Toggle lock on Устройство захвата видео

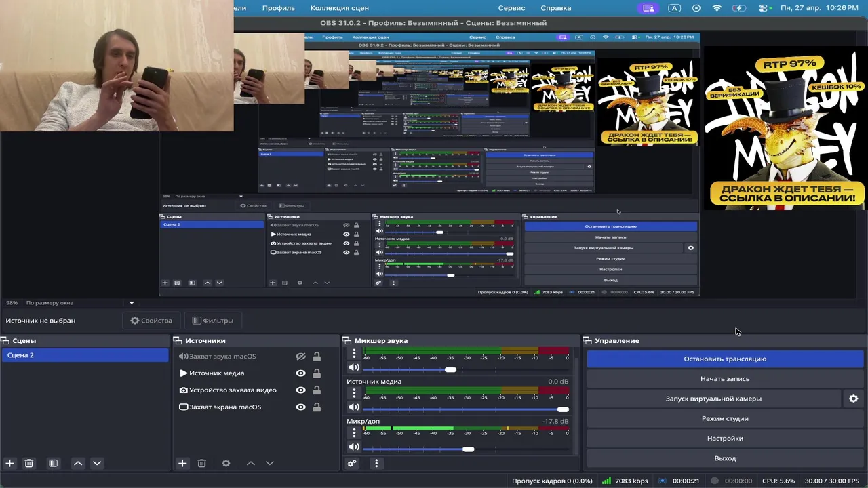(x=317, y=390)
